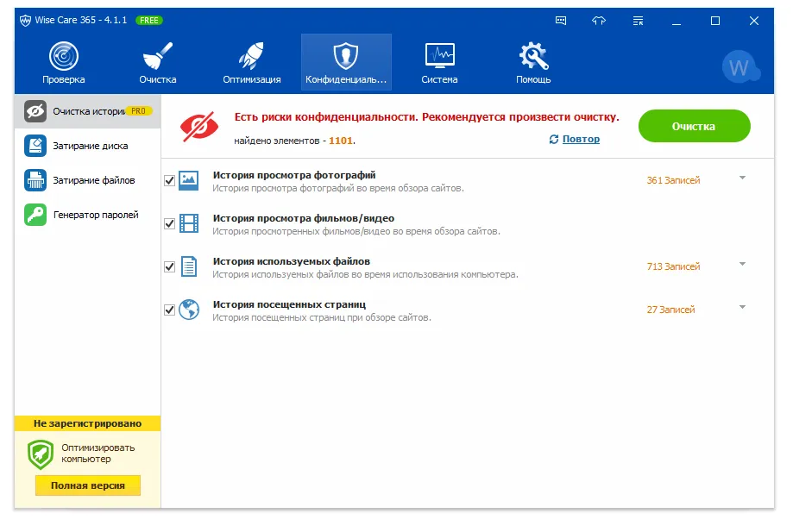The width and height of the screenshot is (793, 532).
Task: Click the Затирание файлов shredder icon
Action: pos(35,180)
